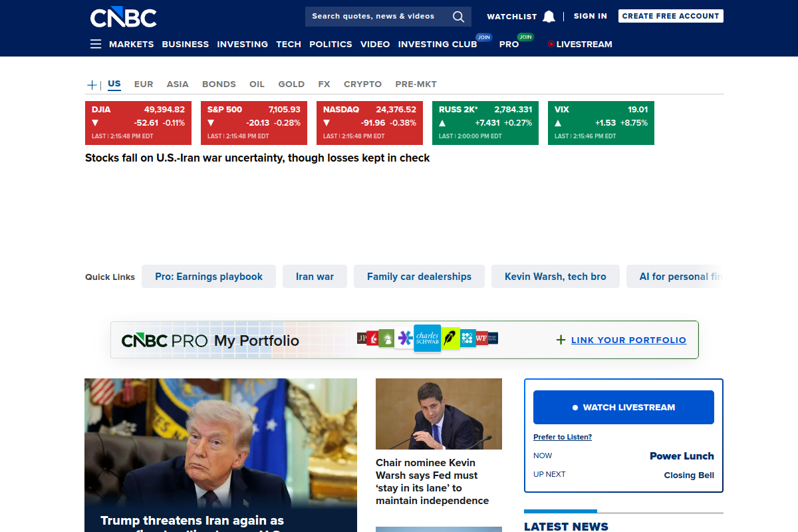This screenshot has height=532, width=798.
Task: Open the Investing menu
Action: [x=243, y=45]
